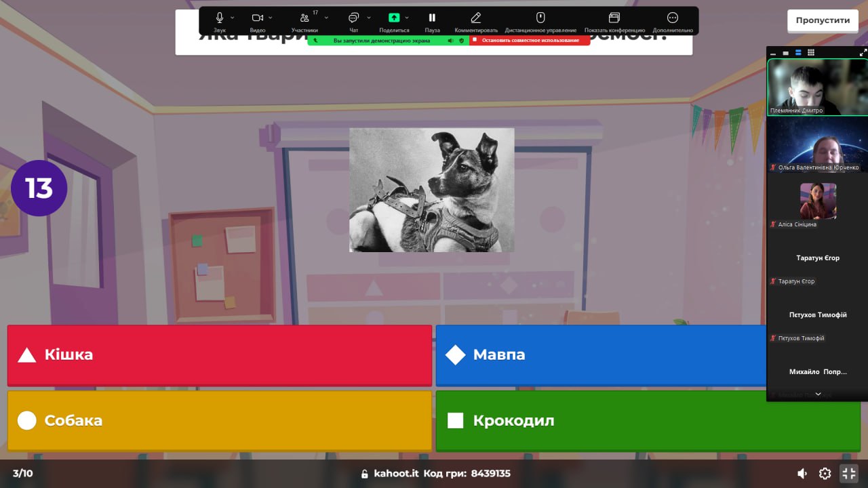Open the Комментировать annotation pencil
The image size is (868, 488).
[476, 18]
